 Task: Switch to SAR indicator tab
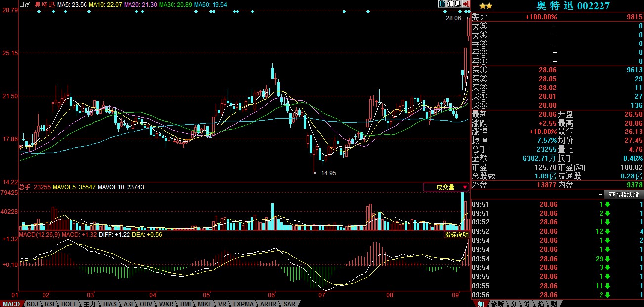tap(290, 304)
